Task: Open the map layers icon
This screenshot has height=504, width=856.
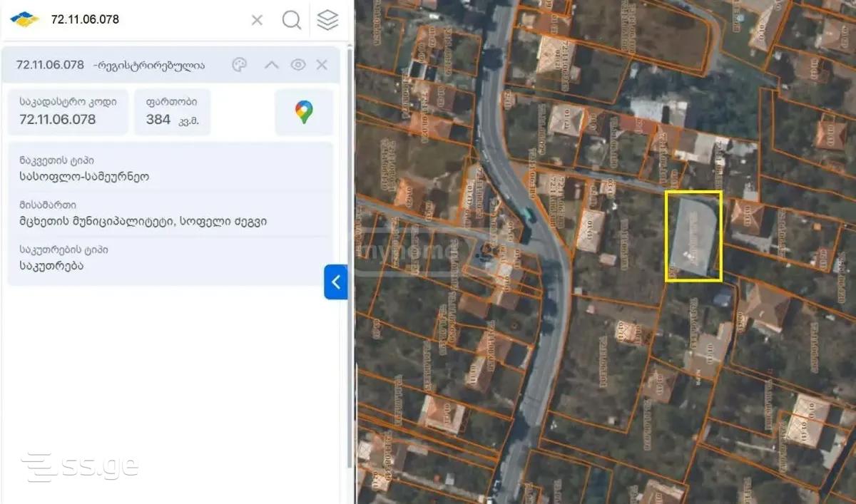Action: point(327,20)
